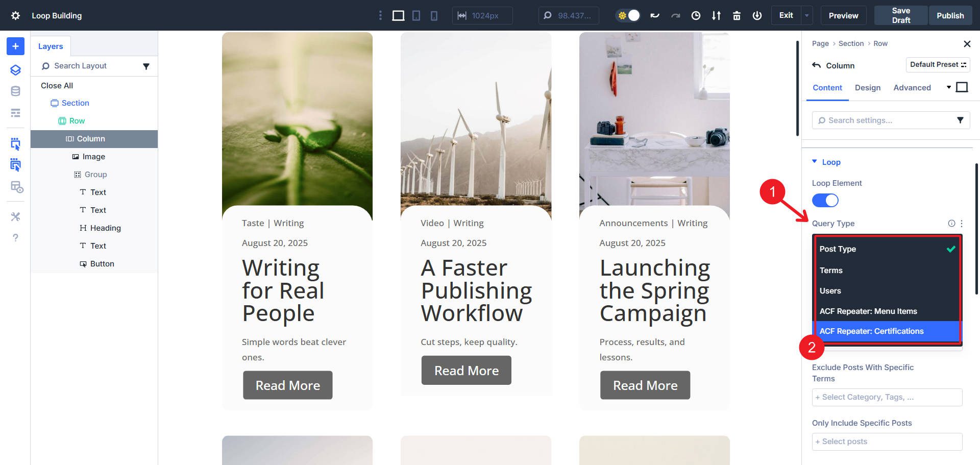Open the layers stack icon in left sidebar
This screenshot has height=465, width=980.
[15, 70]
